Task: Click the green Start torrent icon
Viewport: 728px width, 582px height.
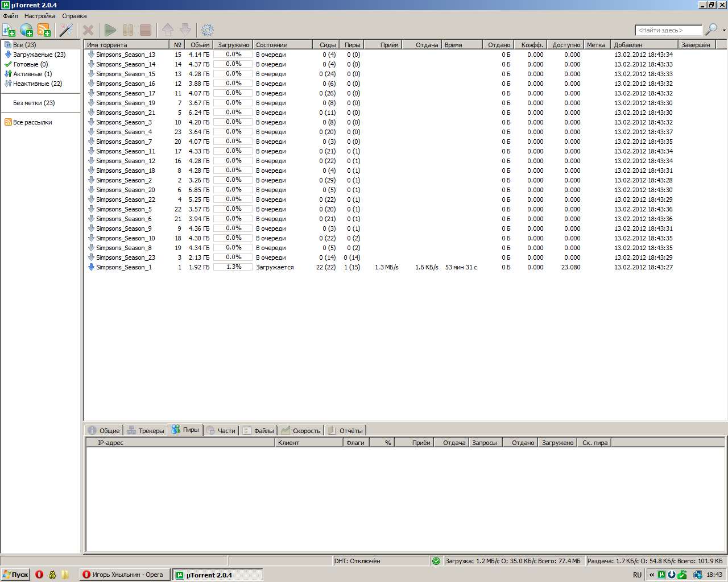Action: pyautogui.click(x=110, y=30)
